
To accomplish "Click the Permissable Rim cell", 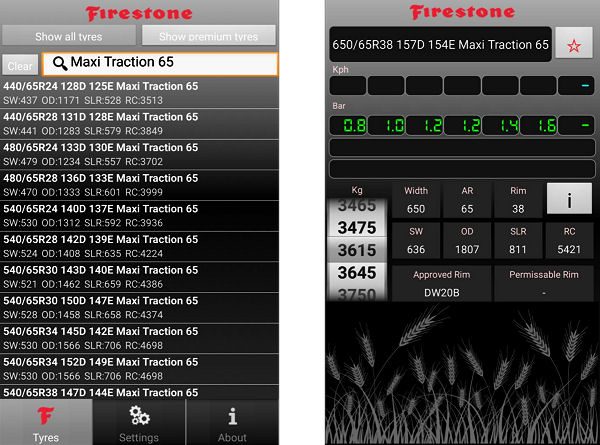I will pos(544,284).
